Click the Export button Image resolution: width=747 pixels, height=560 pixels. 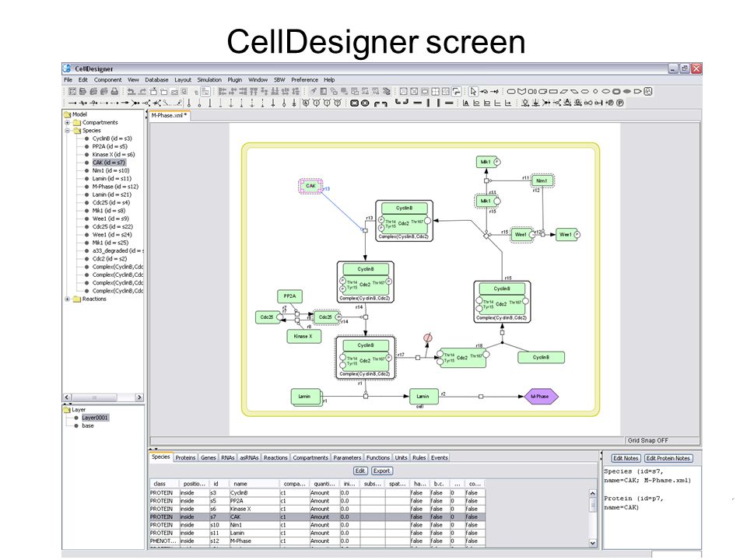click(381, 471)
